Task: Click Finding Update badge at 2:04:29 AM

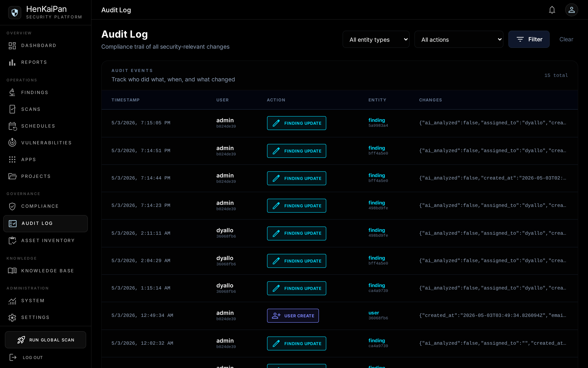Action: [x=296, y=261]
